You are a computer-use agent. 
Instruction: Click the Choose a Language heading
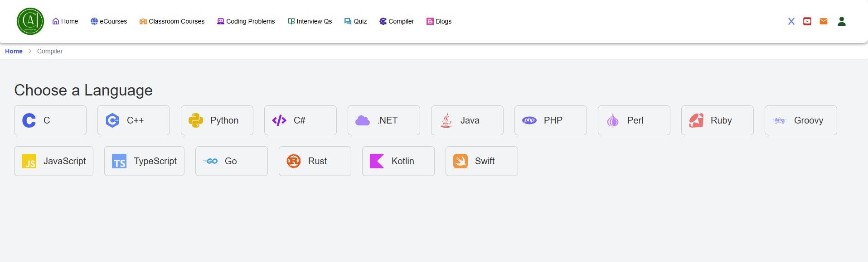coord(83,90)
